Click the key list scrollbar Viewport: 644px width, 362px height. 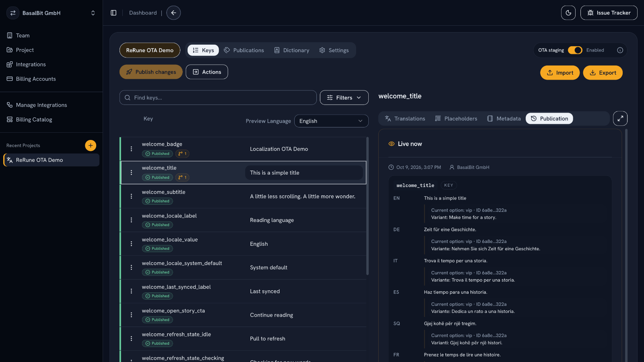point(367,206)
